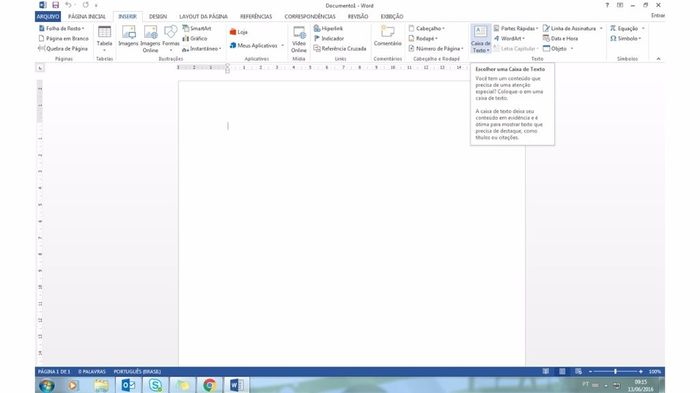Insert a Quebra de Página
This screenshot has width=700, height=393.
click(62, 48)
